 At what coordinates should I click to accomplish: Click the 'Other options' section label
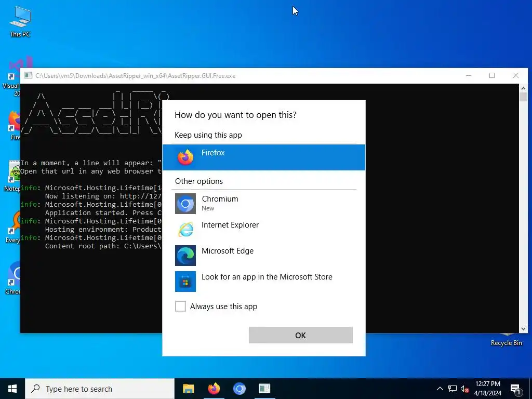[x=199, y=181]
